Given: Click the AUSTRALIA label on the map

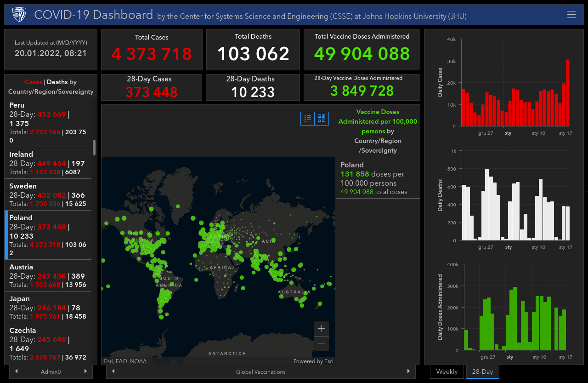Looking at the screenshot, I should pos(294,292).
